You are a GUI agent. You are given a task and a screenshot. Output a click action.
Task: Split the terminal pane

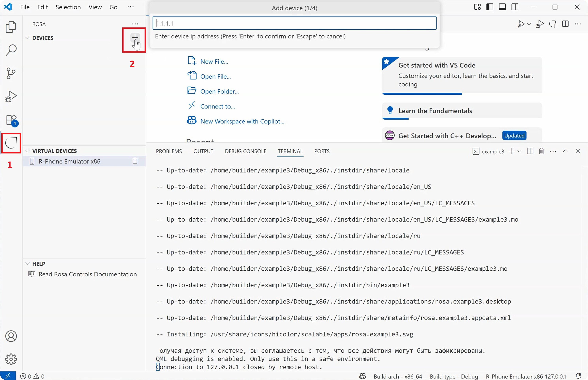pyautogui.click(x=530, y=151)
